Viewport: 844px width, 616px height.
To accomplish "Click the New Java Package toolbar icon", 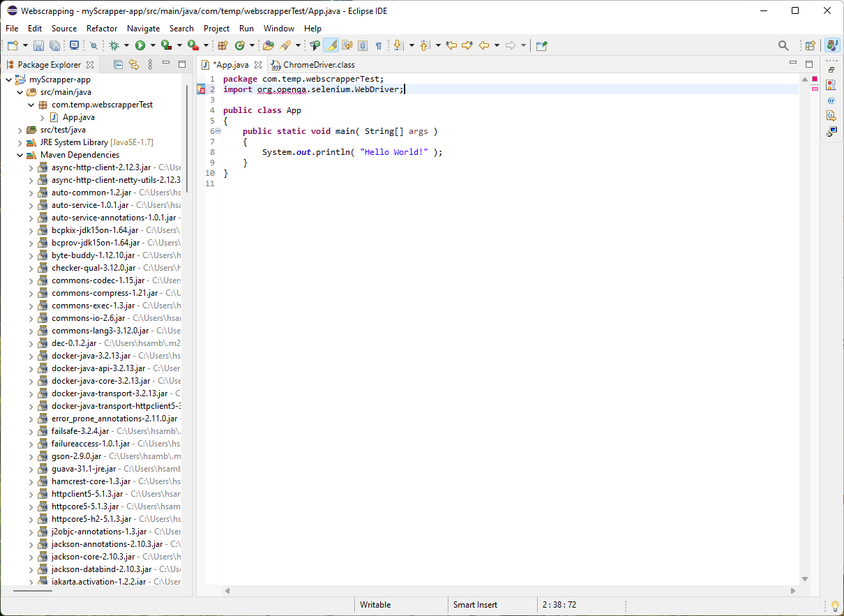I will coord(223,46).
